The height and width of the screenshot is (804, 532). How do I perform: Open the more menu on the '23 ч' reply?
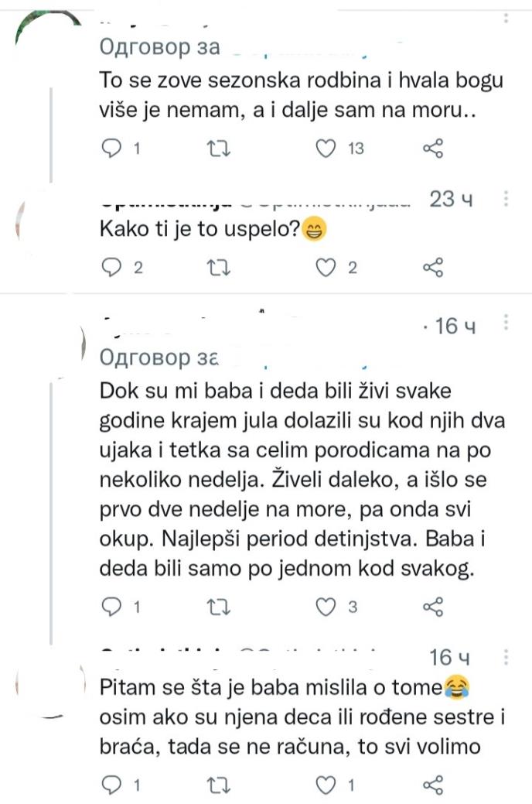pos(506,200)
